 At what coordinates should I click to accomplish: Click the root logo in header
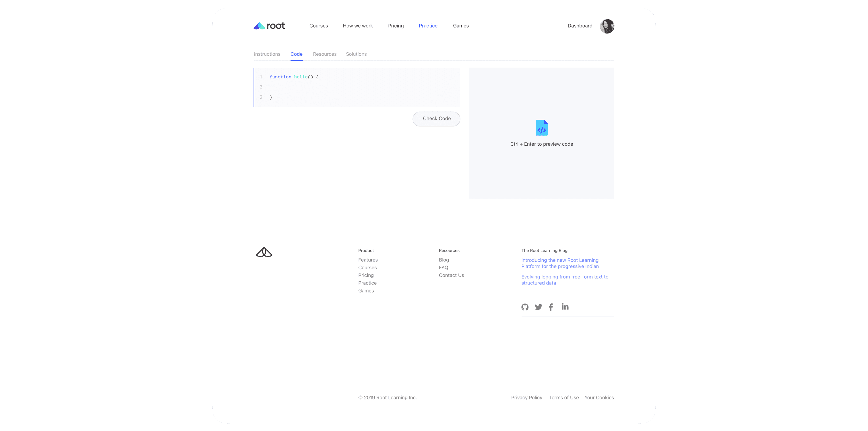tap(269, 26)
